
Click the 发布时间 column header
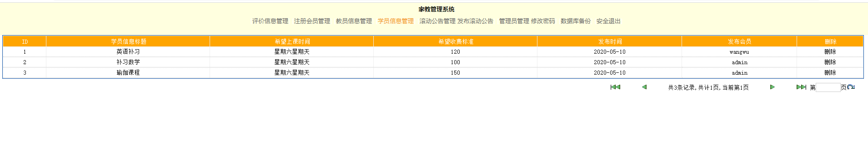pyautogui.click(x=610, y=41)
